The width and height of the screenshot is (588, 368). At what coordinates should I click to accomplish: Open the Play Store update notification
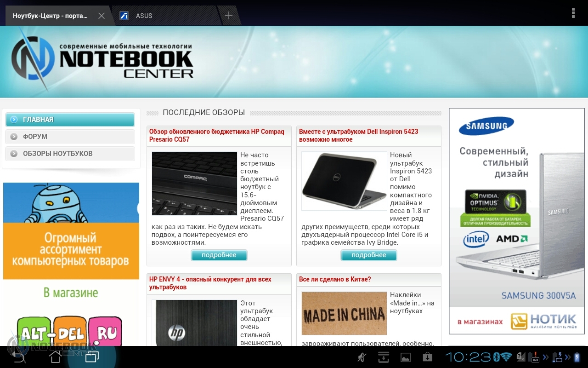(x=427, y=357)
